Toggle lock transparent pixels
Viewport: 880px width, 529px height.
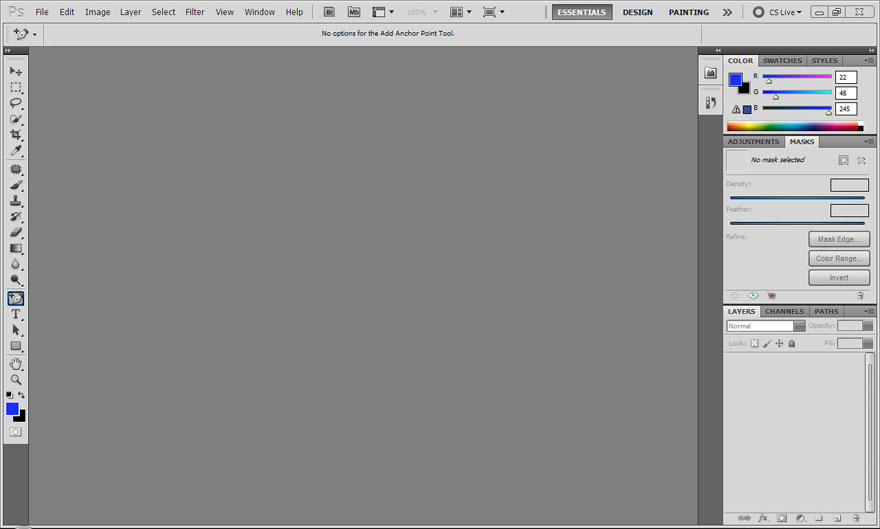(x=754, y=343)
